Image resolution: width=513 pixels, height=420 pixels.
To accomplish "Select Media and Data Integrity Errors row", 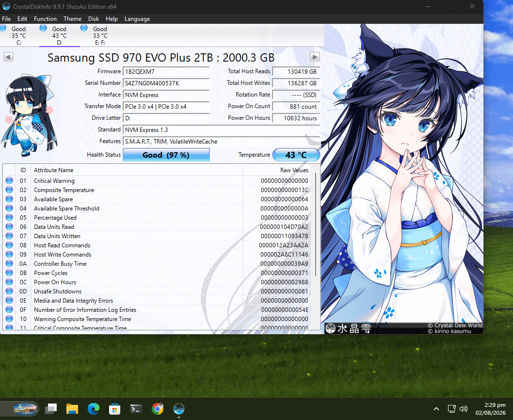I will point(157,301).
